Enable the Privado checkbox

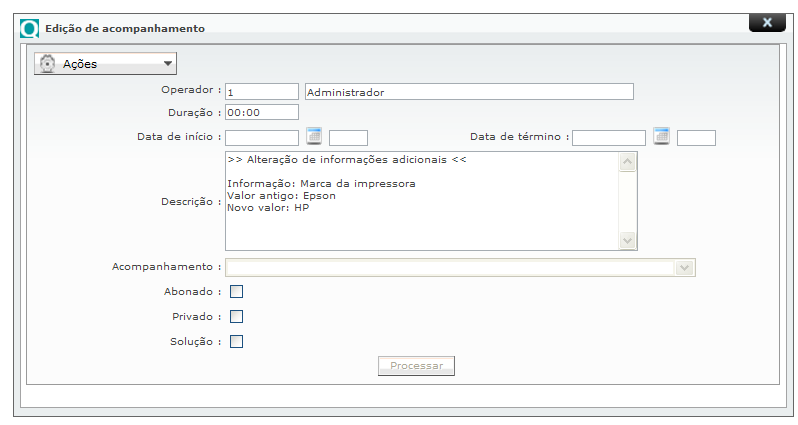[236, 317]
